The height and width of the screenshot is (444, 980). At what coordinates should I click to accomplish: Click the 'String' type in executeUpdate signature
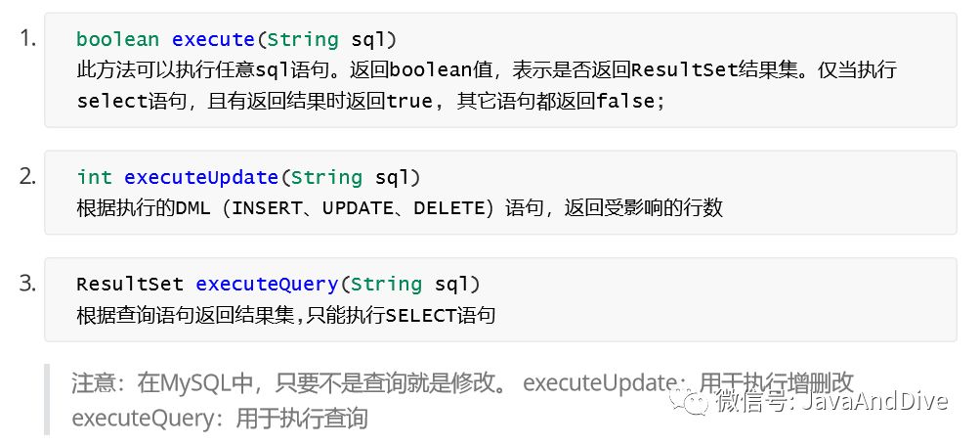(x=326, y=177)
